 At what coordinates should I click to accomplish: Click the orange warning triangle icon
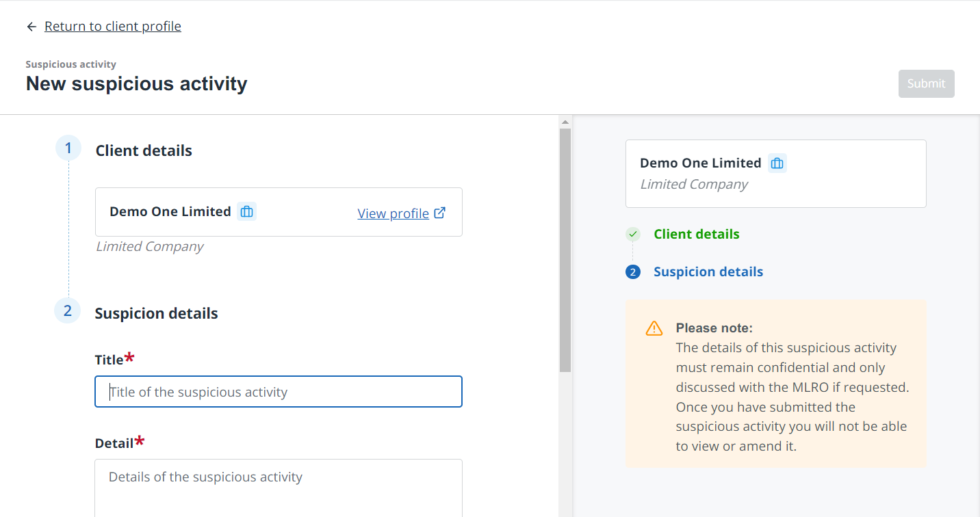[654, 329]
